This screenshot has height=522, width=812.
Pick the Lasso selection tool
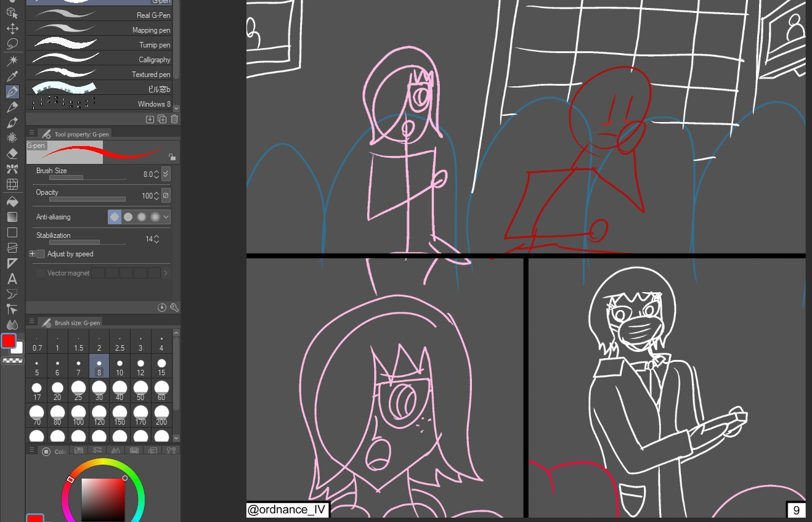click(x=12, y=44)
